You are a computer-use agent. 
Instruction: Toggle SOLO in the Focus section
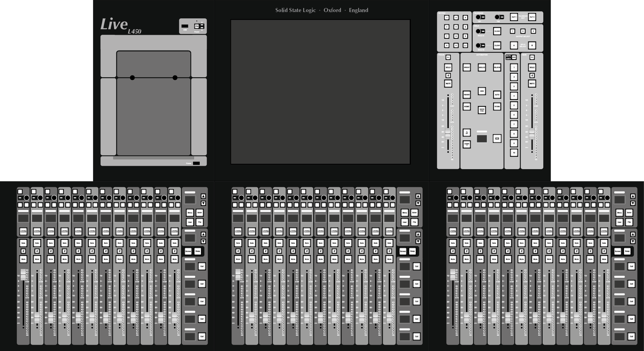[448, 68]
